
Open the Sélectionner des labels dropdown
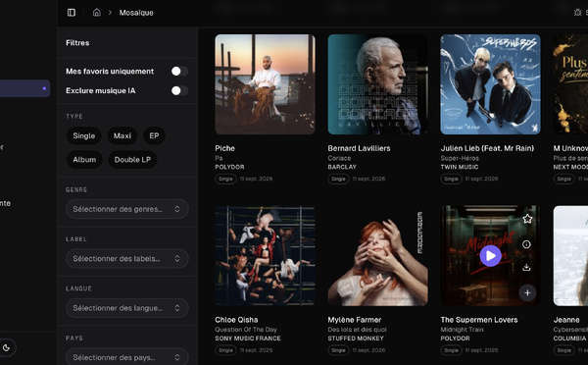click(x=126, y=259)
